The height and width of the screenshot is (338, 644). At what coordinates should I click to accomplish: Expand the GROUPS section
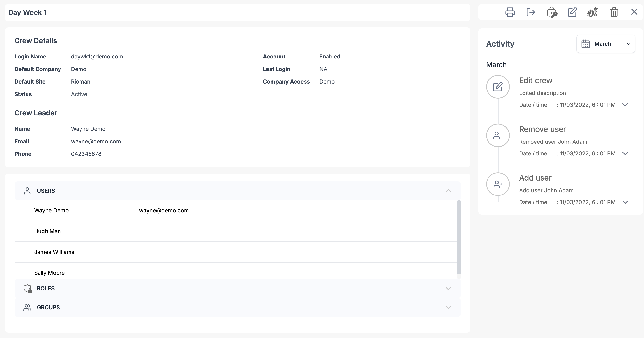tap(448, 307)
